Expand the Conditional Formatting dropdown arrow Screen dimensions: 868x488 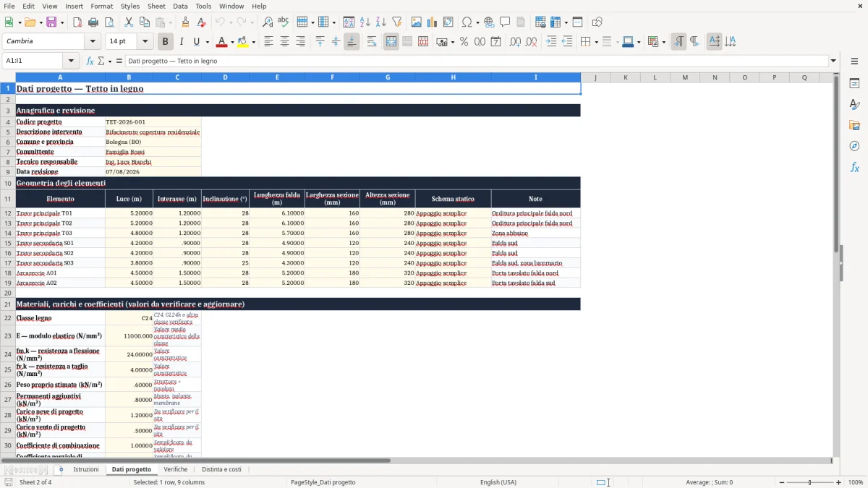point(663,42)
